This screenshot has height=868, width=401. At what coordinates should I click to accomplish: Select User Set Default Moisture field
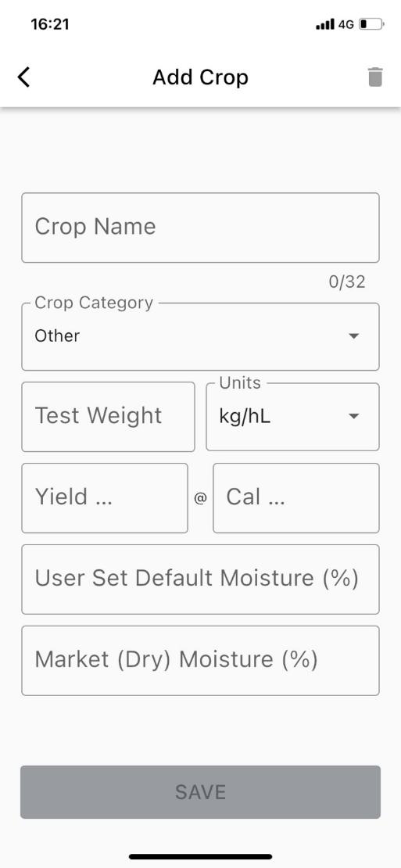[x=200, y=579]
